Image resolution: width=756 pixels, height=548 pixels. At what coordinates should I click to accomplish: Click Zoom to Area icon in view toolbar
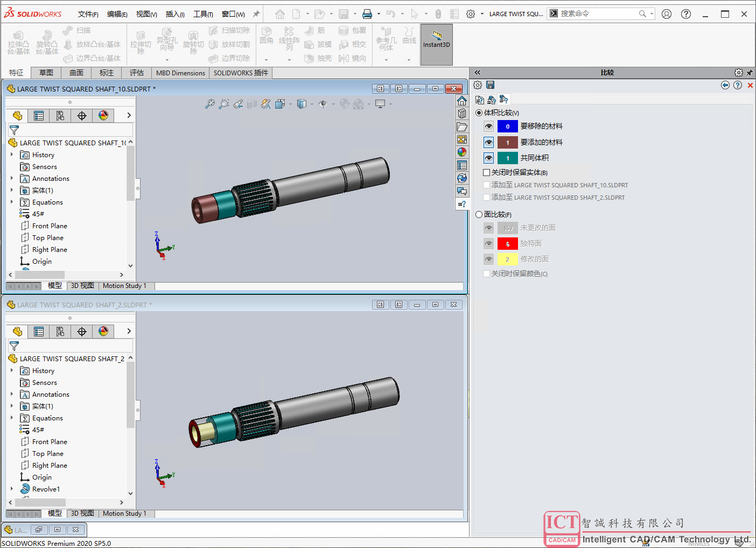[224, 104]
